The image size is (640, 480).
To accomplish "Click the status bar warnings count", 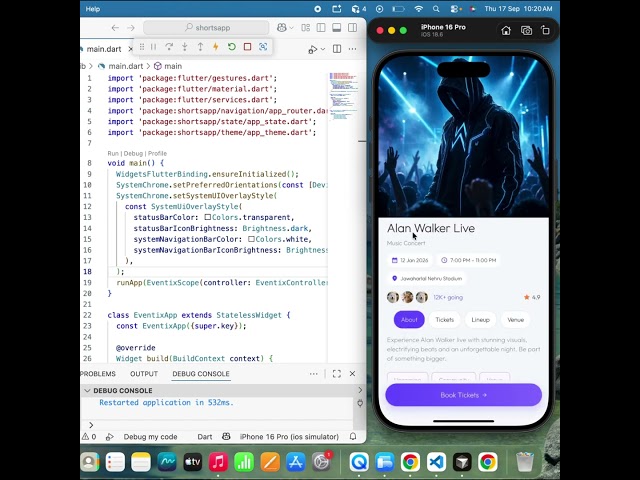I will point(89,437).
